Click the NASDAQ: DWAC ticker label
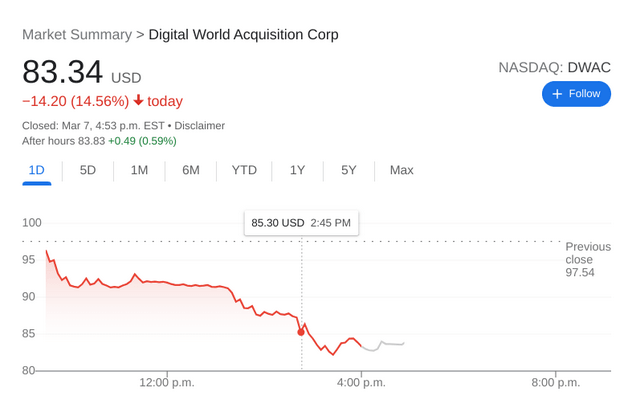This screenshot has width=634, height=403. pyautogui.click(x=554, y=68)
